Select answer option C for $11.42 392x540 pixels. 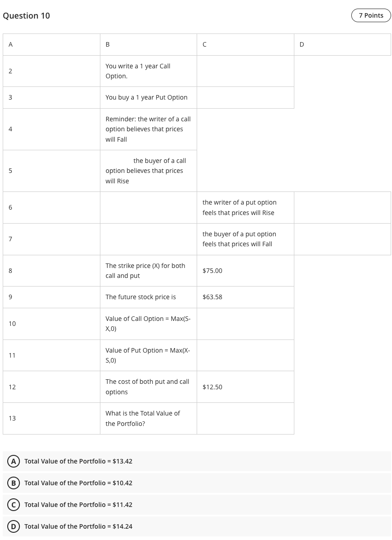coord(14,505)
